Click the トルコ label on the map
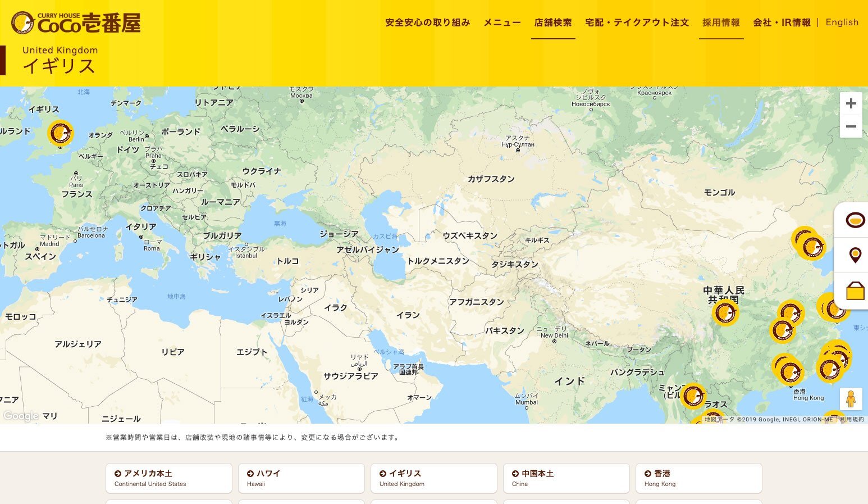 click(x=287, y=261)
